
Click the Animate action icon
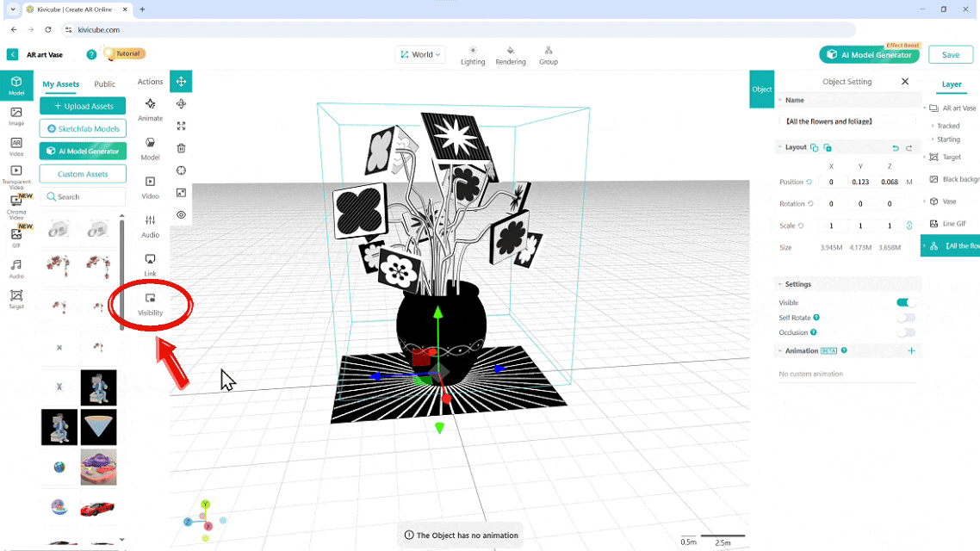click(150, 108)
